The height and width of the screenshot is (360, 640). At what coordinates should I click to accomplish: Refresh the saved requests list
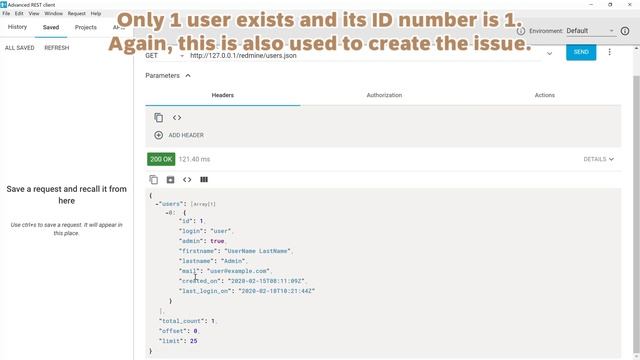(x=57, y=48)
